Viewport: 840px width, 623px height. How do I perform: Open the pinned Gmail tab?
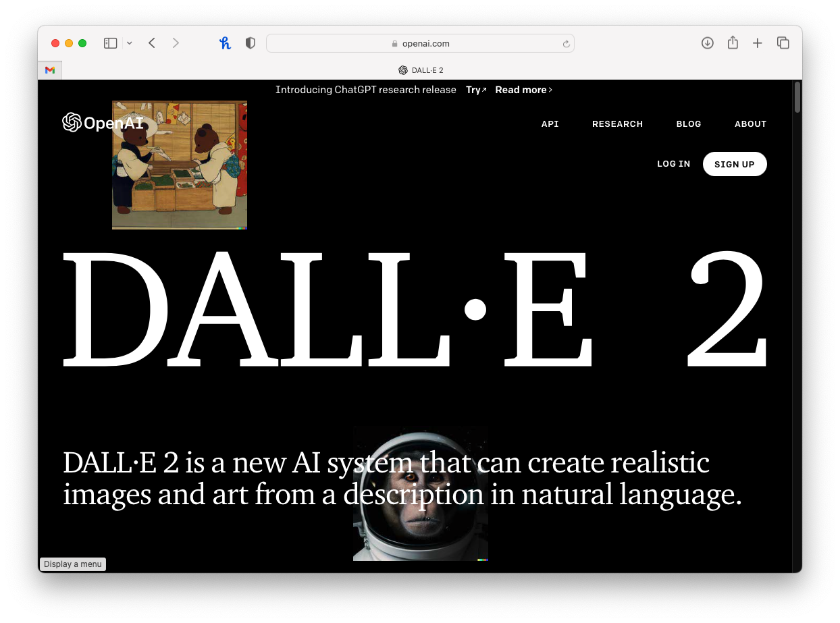(x=50, y=70)
